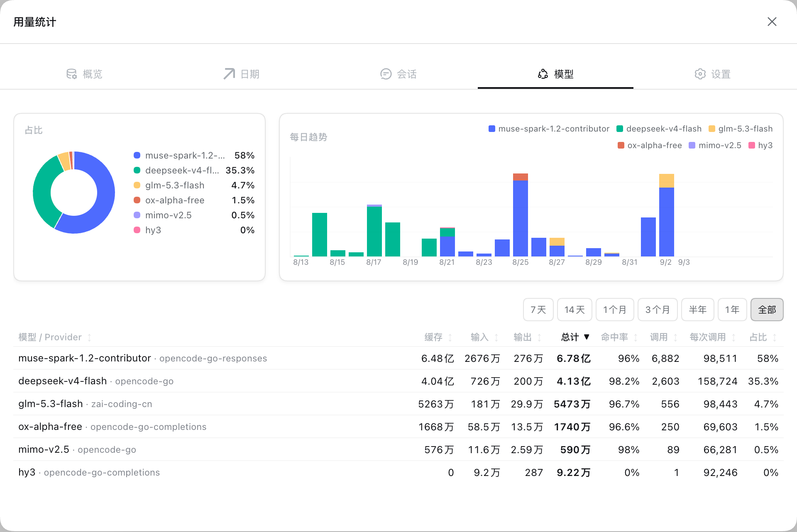Click yellow glm-5.3-flash dot in donut legend
Viewport: 797px width, 532px height.
(x=137, y=185)
